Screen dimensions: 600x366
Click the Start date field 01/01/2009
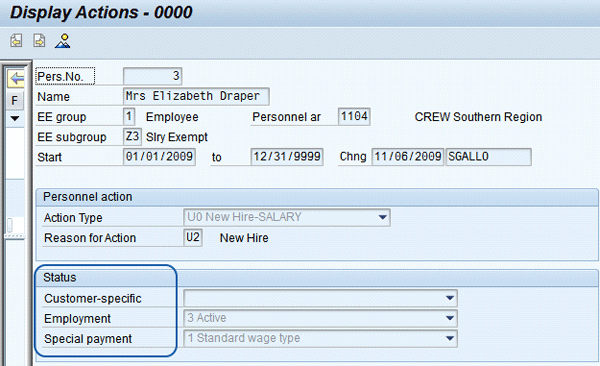click(x=159, y=157)
